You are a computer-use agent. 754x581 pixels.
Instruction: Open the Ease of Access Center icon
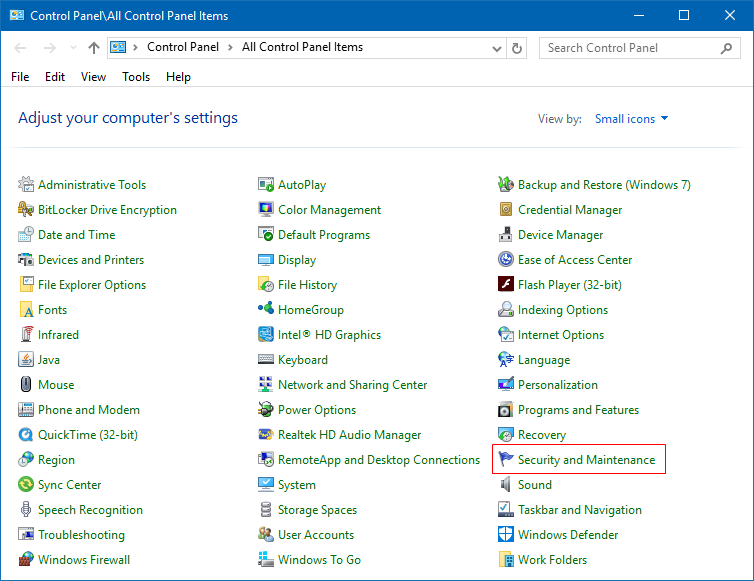(506, 259)
